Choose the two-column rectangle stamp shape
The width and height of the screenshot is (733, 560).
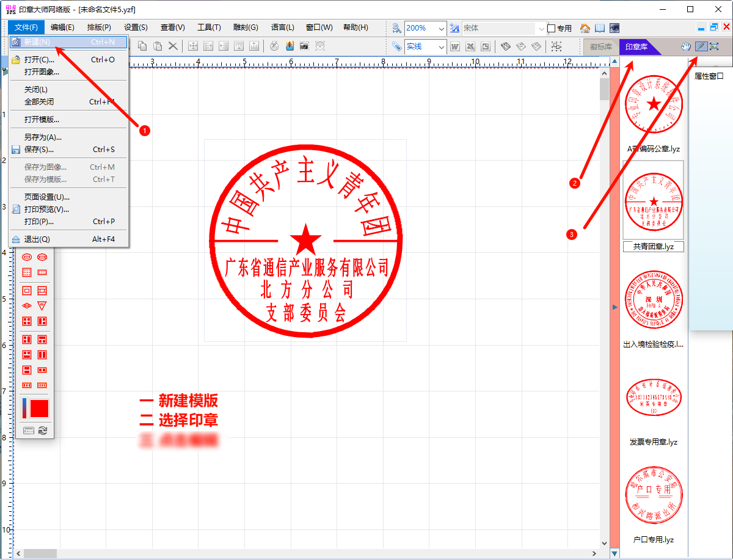[42, 355]
